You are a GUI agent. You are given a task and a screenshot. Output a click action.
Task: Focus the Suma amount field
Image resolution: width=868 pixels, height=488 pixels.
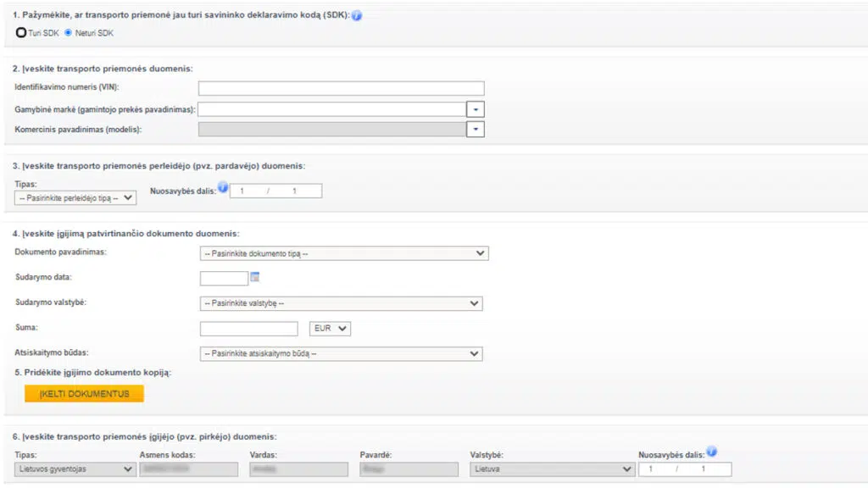click(249, 329)
